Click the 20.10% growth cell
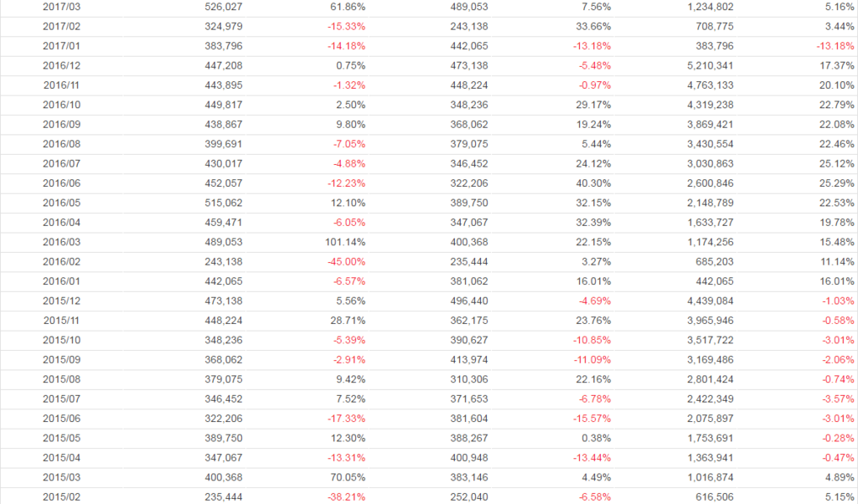This screenshot has height=504, width=858. coord(837,85)
